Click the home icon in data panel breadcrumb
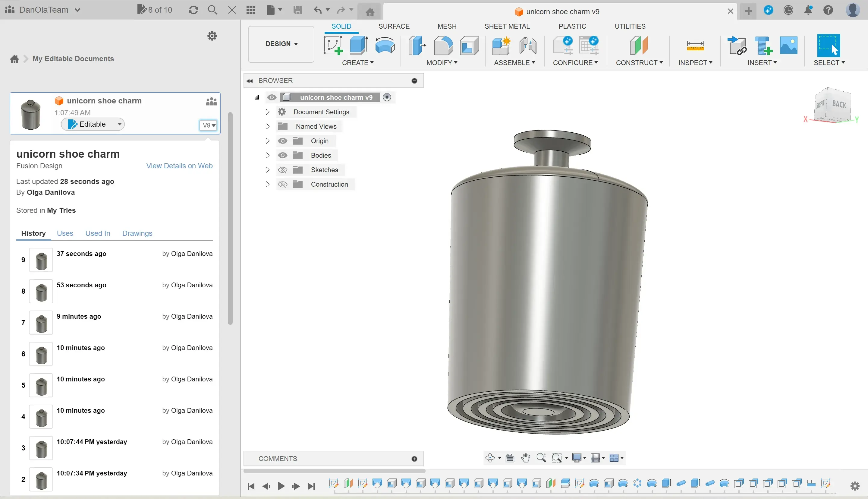This screenshot has width=868, height=499. (x=14, y=59)
